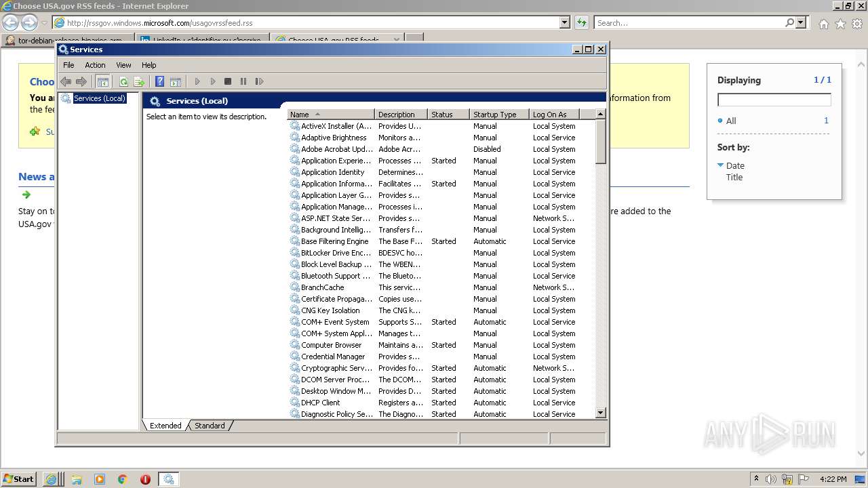Screen dimensions: 868x488
Task: Open the Help menu in Services
Action: pyautogui.click(x=149, y=65)
